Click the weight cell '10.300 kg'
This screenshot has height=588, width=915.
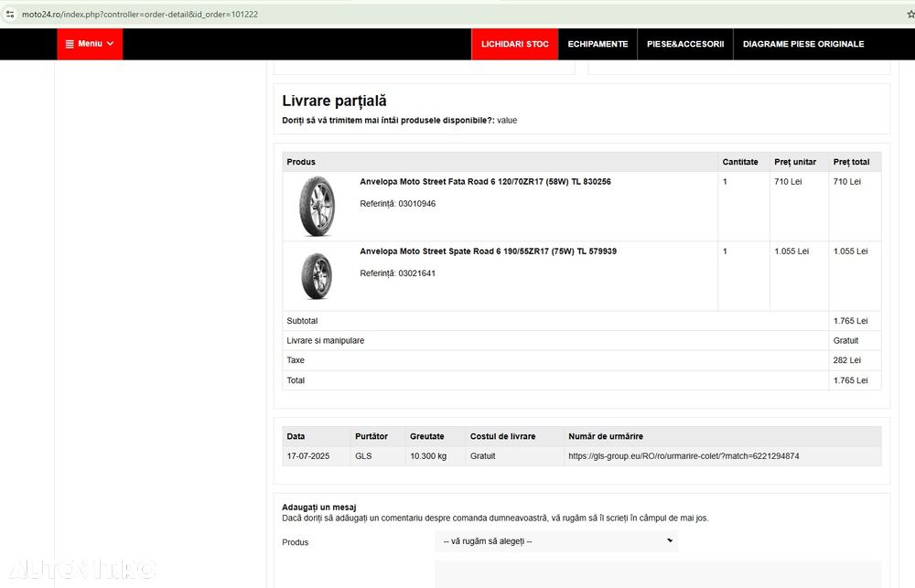428,456
